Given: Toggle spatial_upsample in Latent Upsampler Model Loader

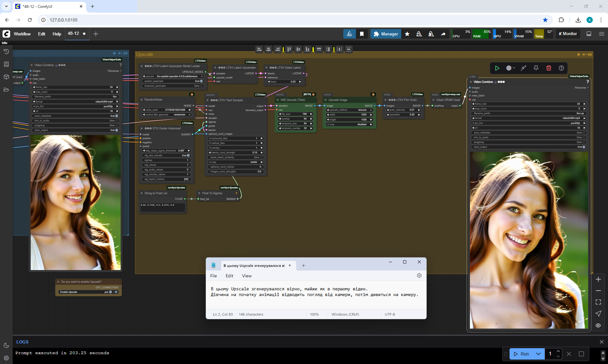Looking at the screenshot, I should pyautogui.click(x=201, y=81).
